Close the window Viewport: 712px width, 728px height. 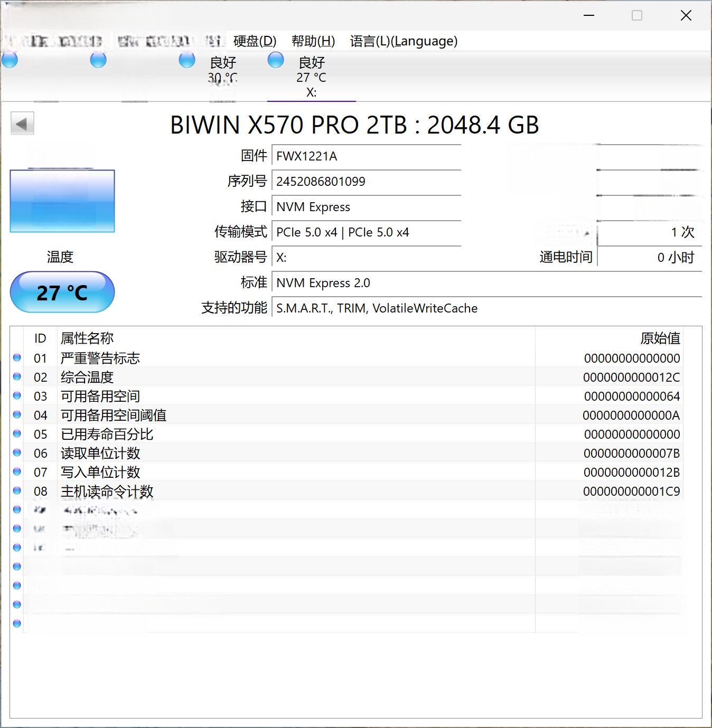pos(686,15)
